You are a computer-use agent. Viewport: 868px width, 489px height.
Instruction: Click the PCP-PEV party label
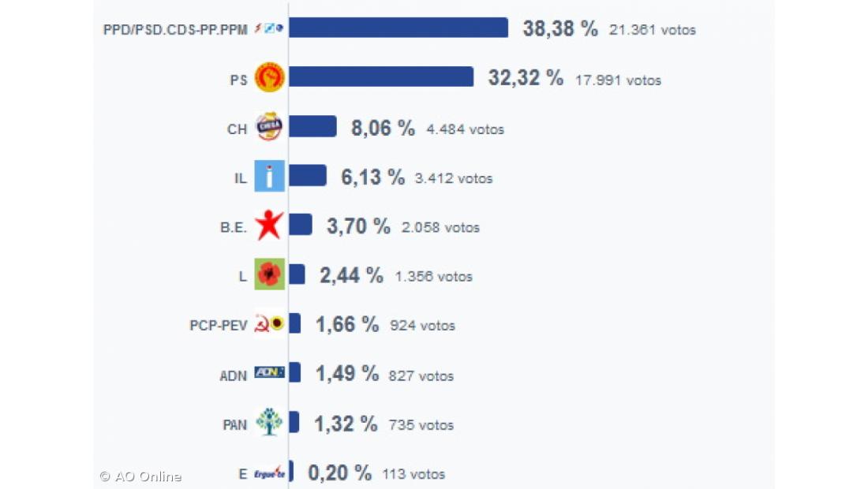point(219,325)
